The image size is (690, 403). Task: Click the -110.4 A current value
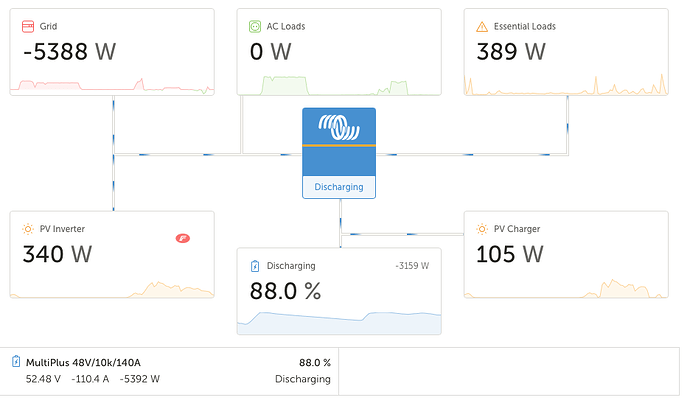tap(90, 379)
